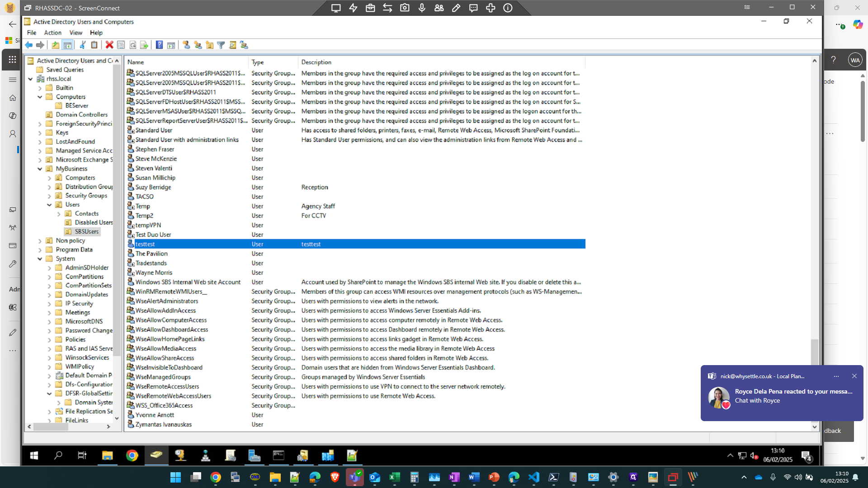
Task: Click the Back arrow in ADUC toolbar
Action: (29, 45)
